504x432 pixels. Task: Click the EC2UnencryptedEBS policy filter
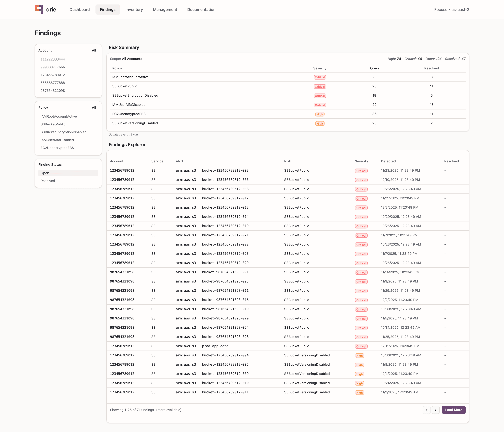click(57, 148)
